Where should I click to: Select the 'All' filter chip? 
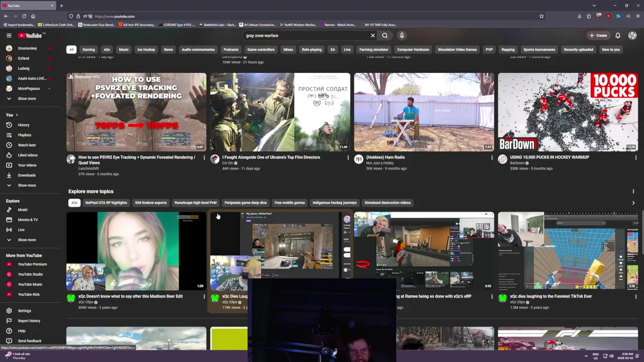pos(71,50)
